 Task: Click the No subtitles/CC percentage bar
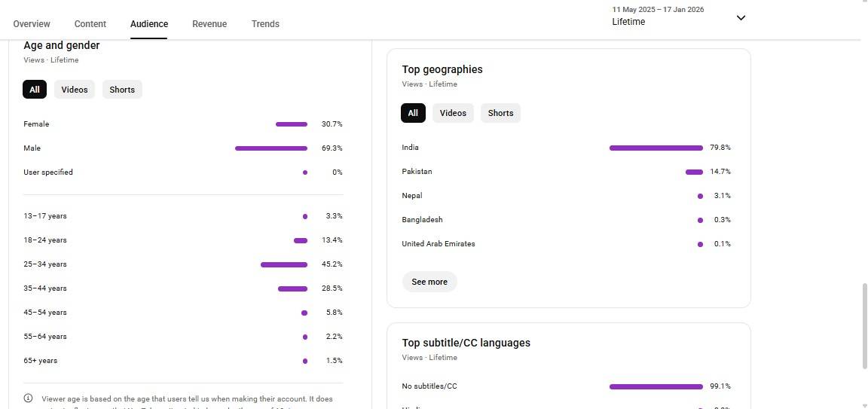coord(656,386)
